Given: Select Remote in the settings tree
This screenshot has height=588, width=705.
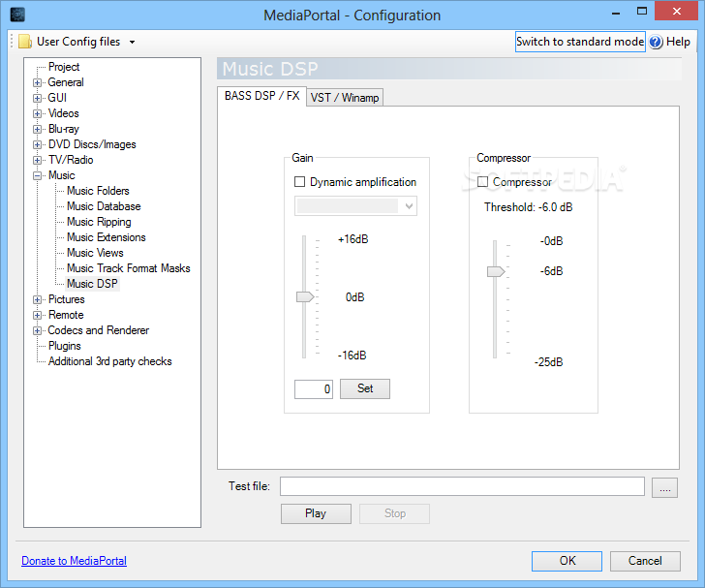Looking at the screenshot, I should point(66,315).
